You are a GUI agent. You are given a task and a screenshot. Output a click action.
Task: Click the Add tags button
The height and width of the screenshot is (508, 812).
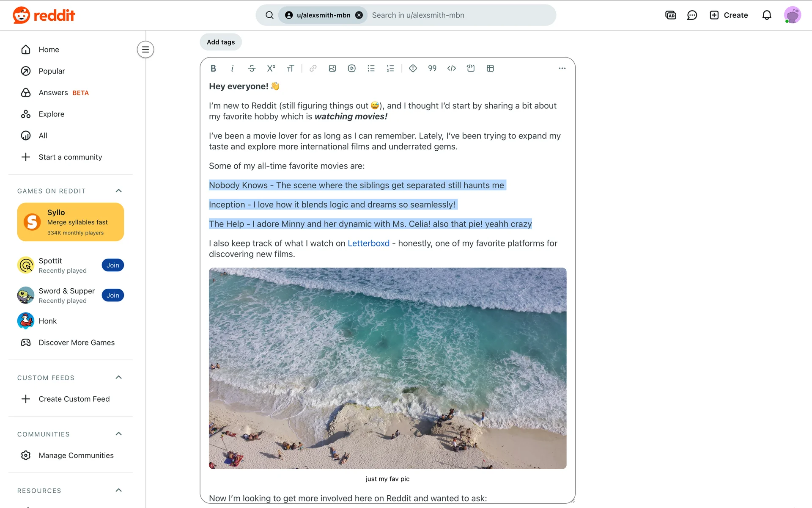(221, 42)
